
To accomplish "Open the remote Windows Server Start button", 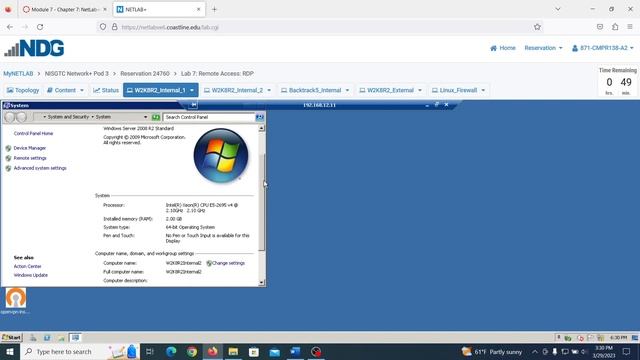I will [11, 338].
